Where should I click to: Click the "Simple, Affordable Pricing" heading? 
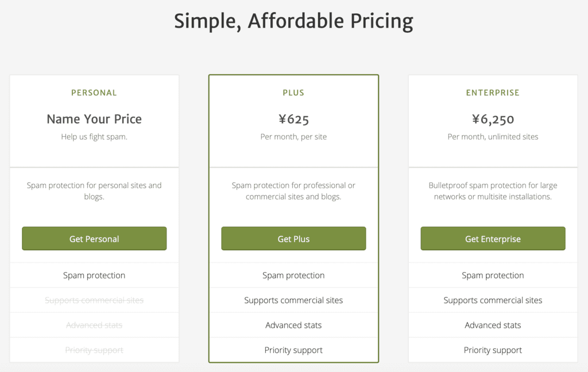[x=293, y=22]
